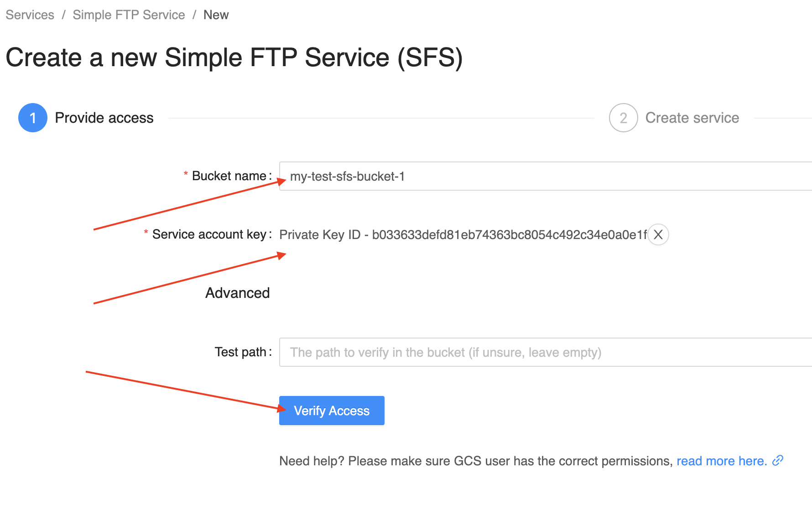Expand the Advanced section
812x510 pixels.
[x=237, y=293]
